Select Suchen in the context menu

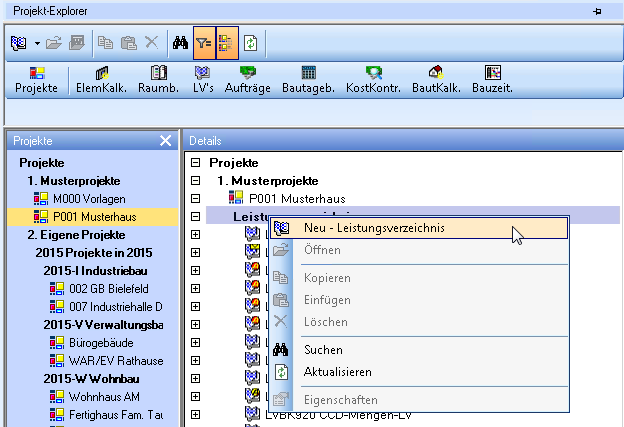click(322, 350)
